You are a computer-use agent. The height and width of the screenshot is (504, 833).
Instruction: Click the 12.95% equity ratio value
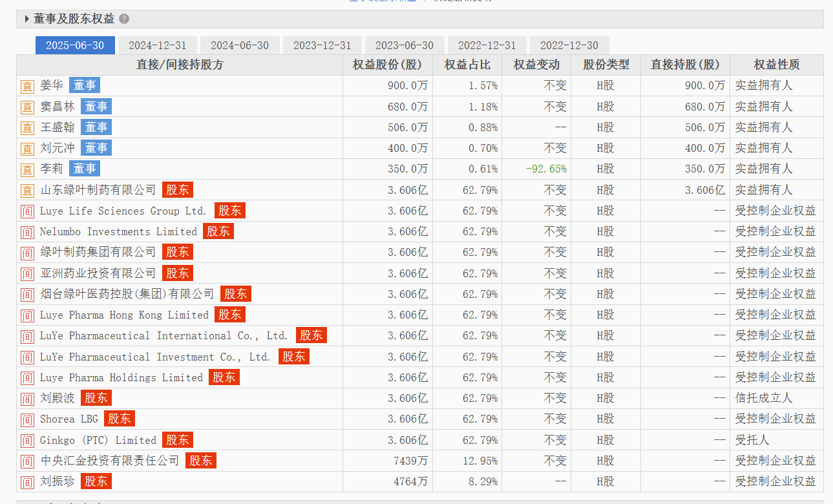click(x=480, y=461)
